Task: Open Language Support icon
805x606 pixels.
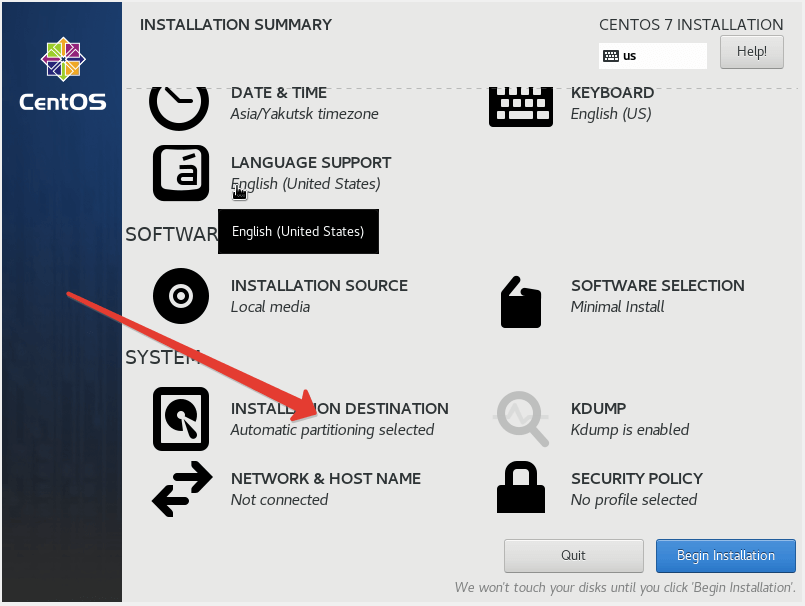Action: (180, 173)
